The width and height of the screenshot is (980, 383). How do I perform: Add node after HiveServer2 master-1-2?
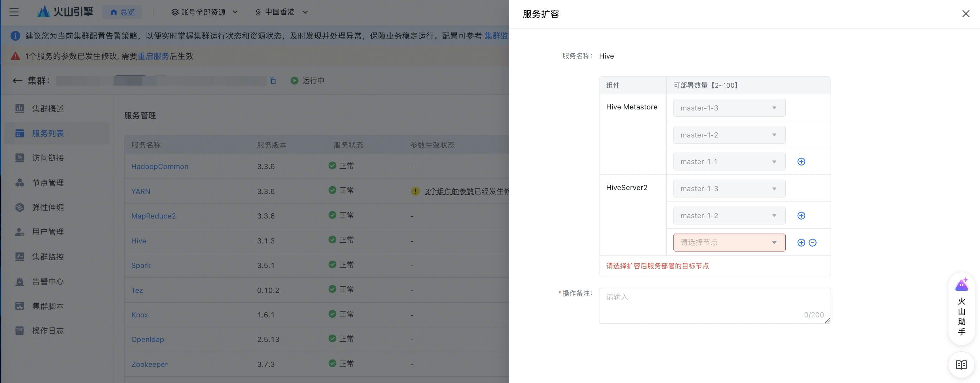[x=801, y=216]
